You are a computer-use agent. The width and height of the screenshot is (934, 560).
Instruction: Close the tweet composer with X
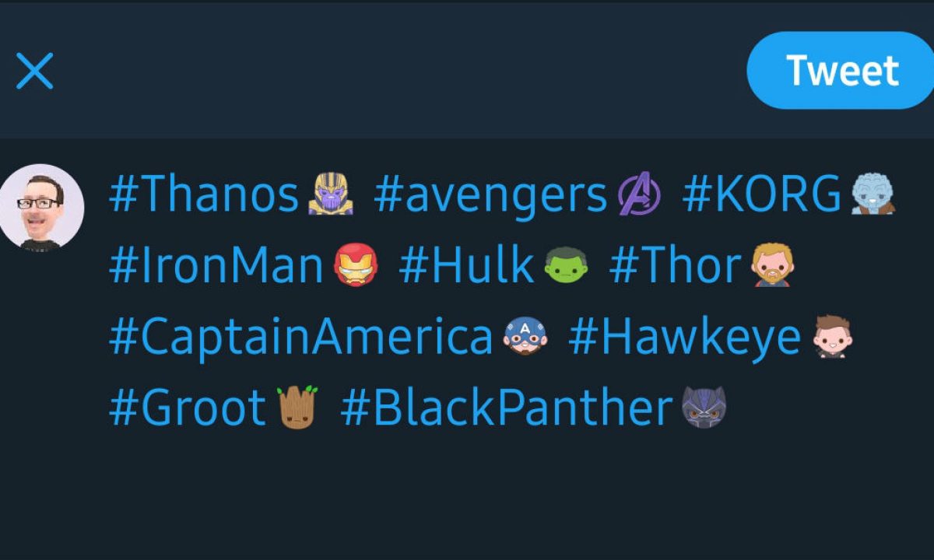35,72
